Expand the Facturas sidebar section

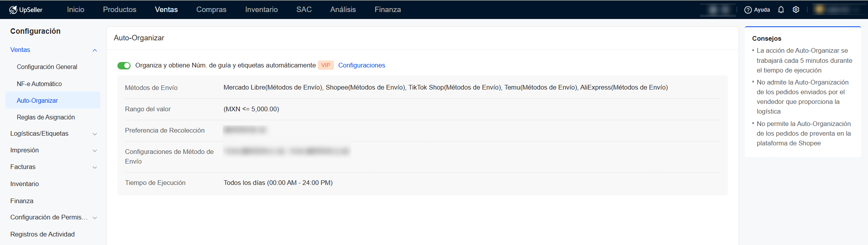pyautogui.click(x=95, y=167)
